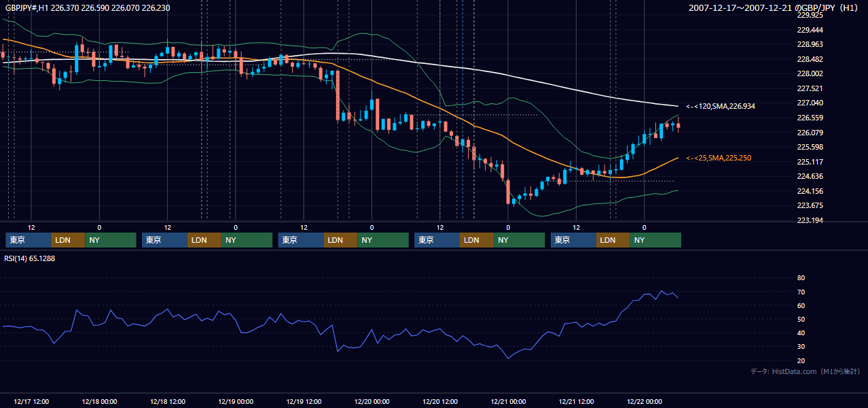The width and height of the screenshot is (868, 408).
Task: Click the last NY session block
Action: [x=655, y=240]
